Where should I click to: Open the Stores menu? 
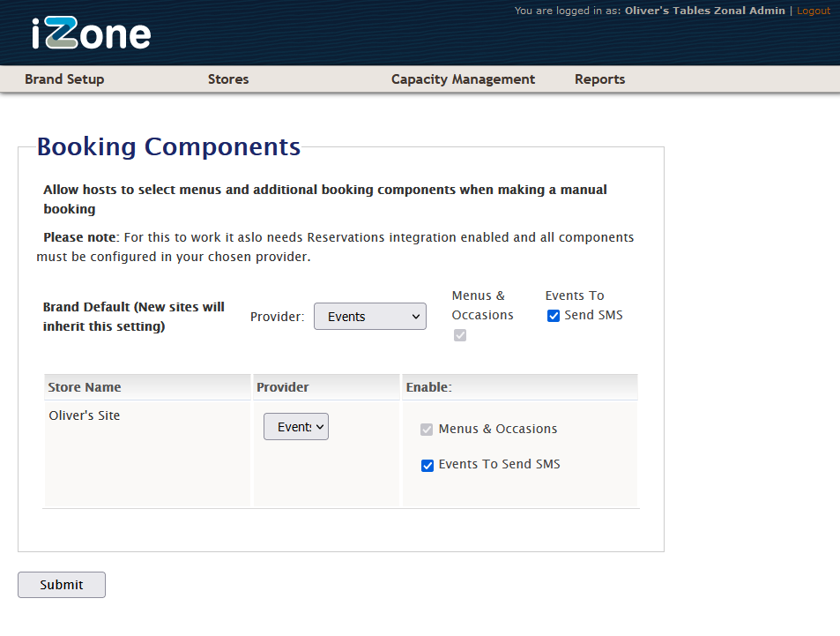click(x=228, y=79)
